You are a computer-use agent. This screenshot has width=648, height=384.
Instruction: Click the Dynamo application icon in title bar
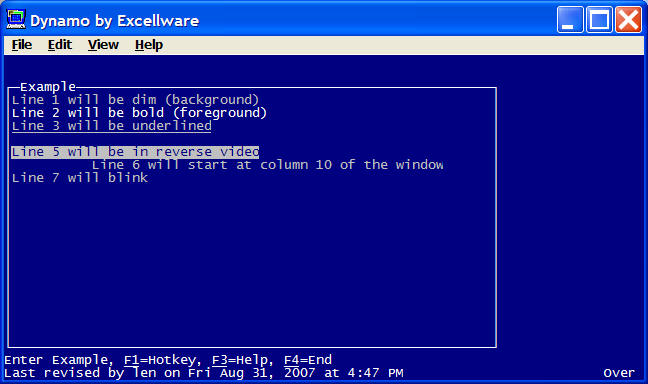point(16,19)
